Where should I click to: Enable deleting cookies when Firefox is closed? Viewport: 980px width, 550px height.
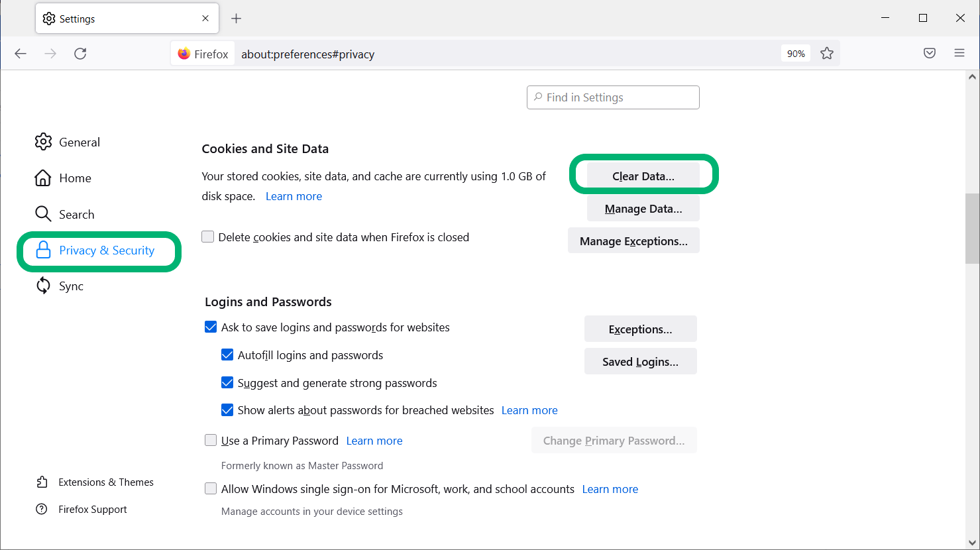click(207, 236)
